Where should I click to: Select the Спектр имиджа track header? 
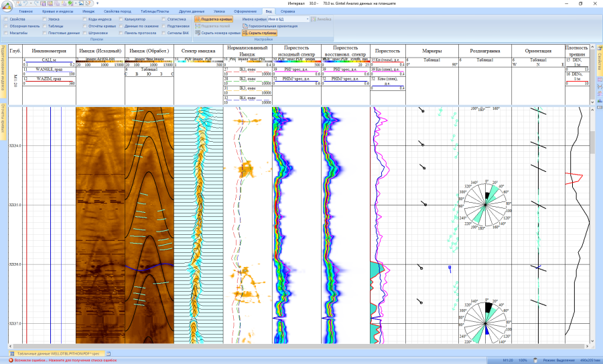tap(198, 51)
